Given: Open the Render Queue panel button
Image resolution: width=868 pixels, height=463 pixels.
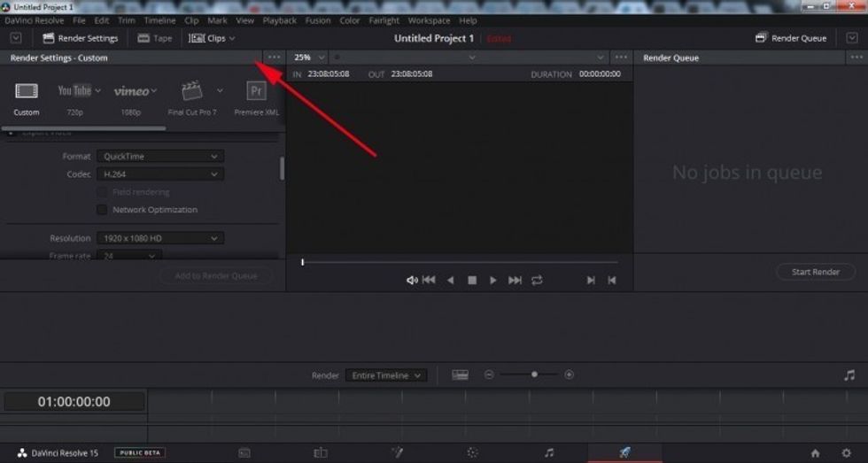Looking at the screenshot, I should [x=792, y=38].
